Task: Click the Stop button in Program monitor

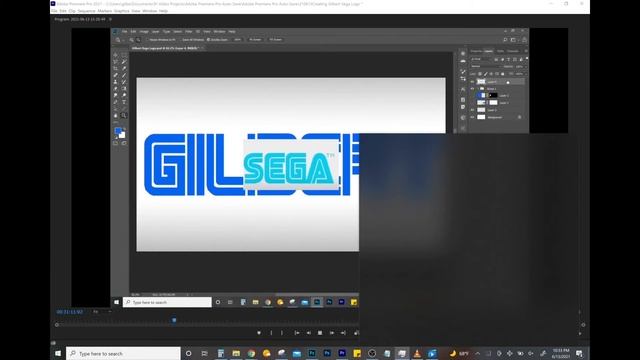Action: click(x=320, y=333)
